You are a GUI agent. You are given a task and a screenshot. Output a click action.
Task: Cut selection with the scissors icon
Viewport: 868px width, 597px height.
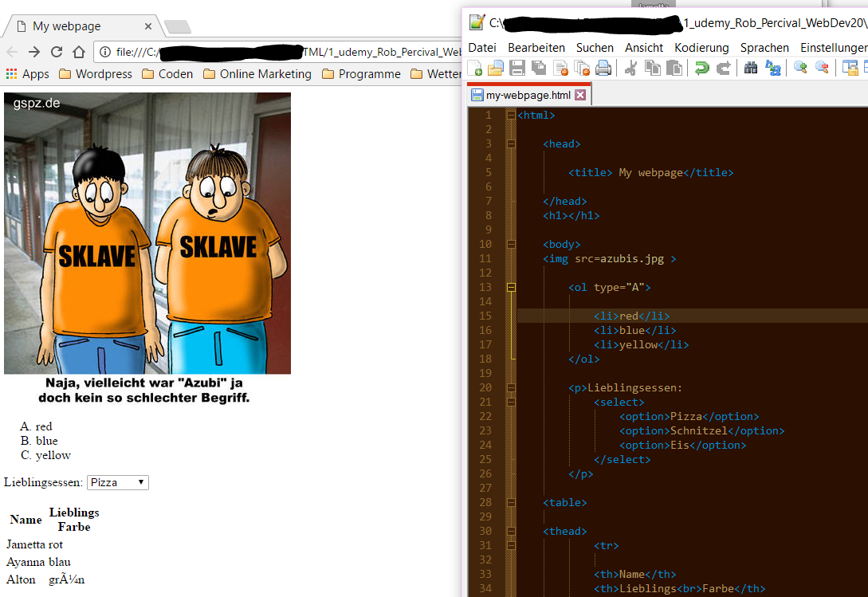click(630, 68)
